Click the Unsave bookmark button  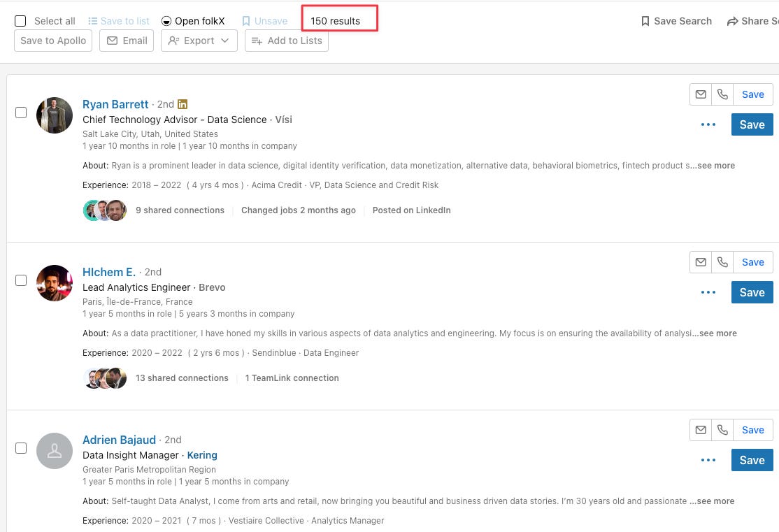point(265,21)
